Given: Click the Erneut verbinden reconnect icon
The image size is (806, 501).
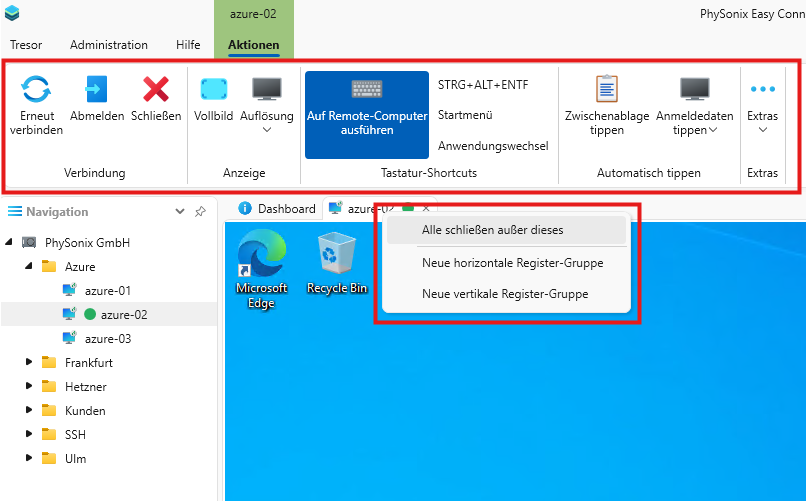Looking at the screenshot, I should tap(36, 90).
